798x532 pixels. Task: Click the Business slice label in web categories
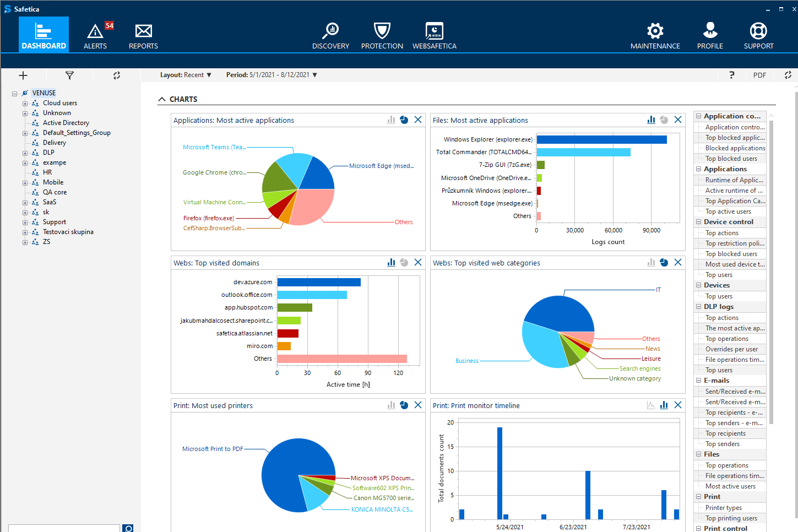[467, 361]
